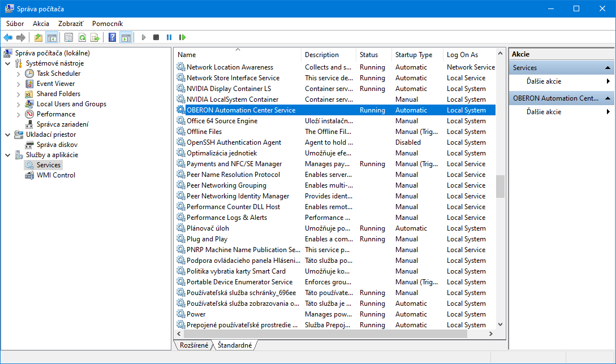
Task: Select Správca zariadení in the tree
Action: [x=62, y=124]
